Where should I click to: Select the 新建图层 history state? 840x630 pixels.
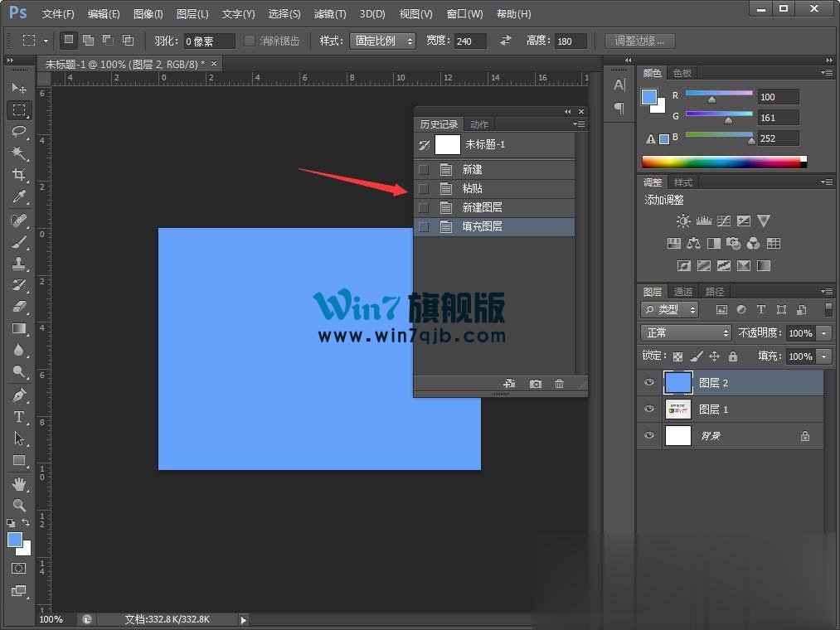[x=494, y=208]
